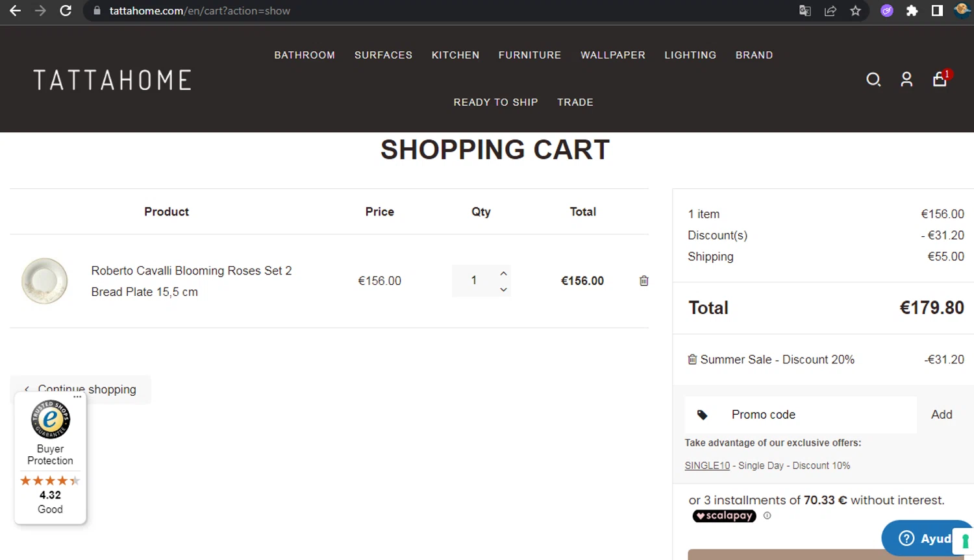Apply the SINGLE10 offer code link

coord(707,466)
